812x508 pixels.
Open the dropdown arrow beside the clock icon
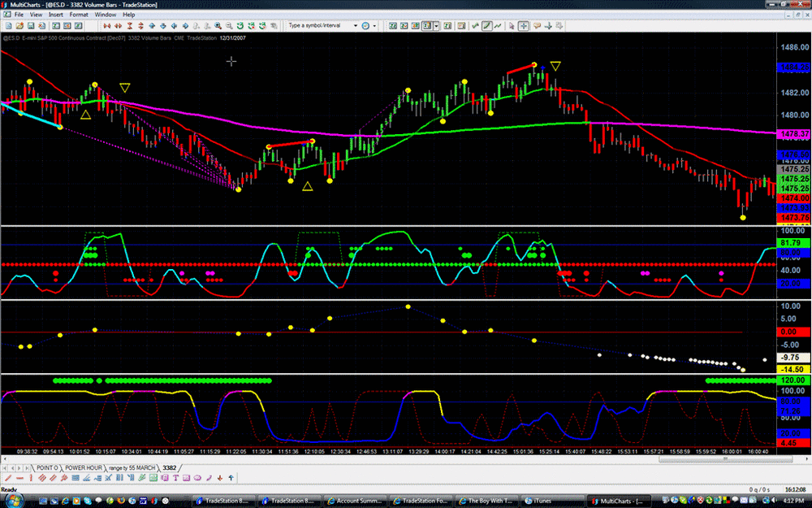pyautogui.click(x=374, y=25)
